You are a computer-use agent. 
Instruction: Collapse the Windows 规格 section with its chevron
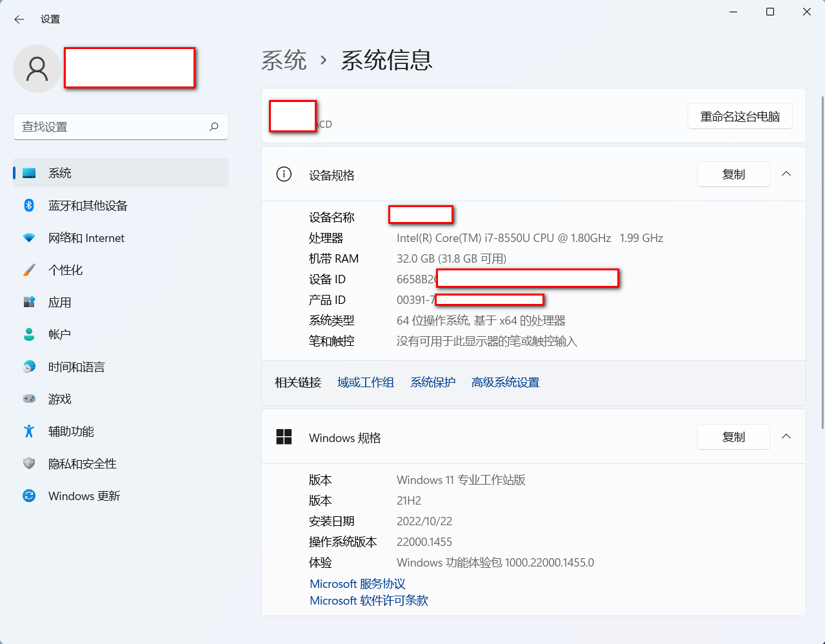pos(786,436)
